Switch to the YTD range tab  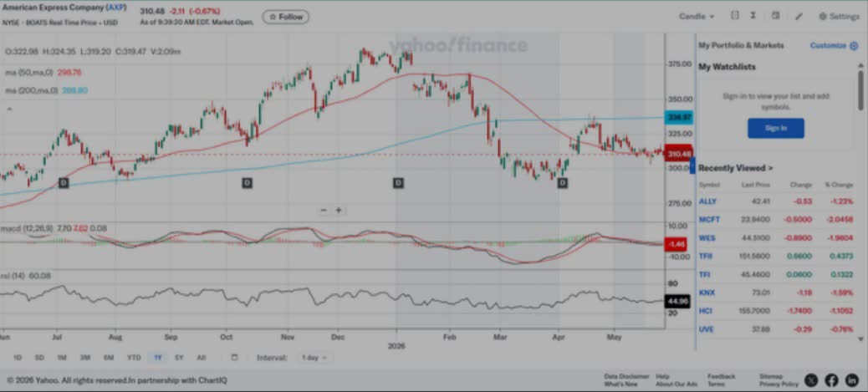(134, 358)
